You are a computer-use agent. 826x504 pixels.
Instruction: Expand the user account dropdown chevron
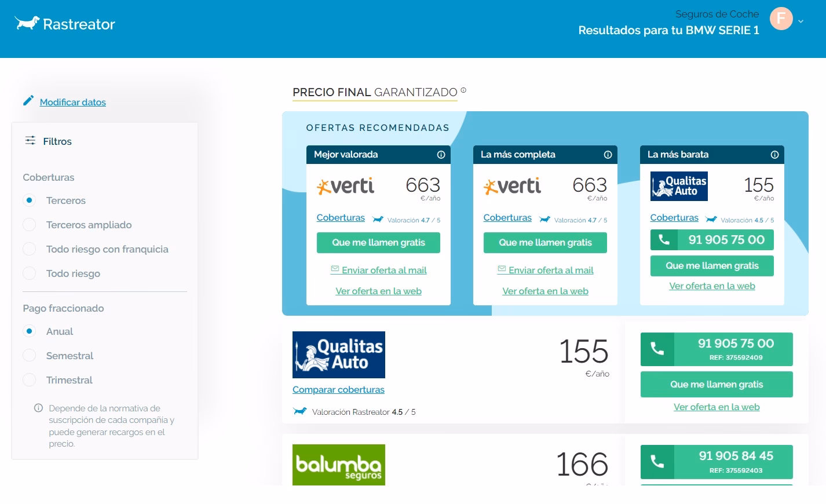[801, 21]
